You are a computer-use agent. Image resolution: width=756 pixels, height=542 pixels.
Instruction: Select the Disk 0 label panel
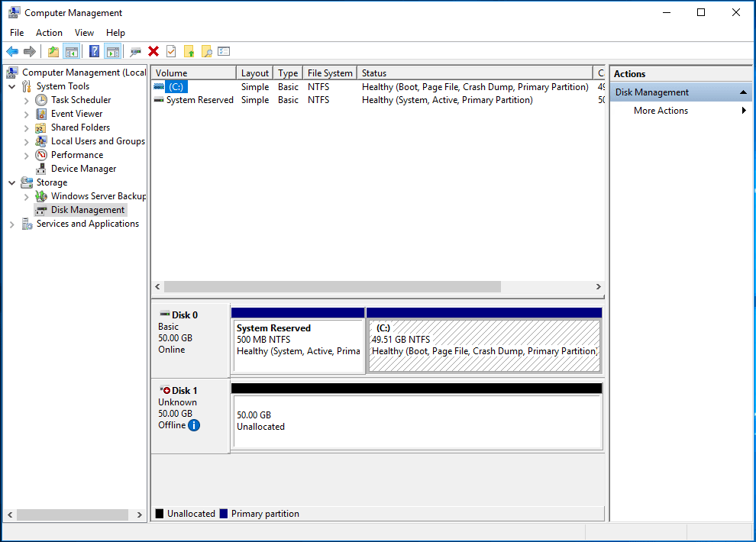[190, 340]
